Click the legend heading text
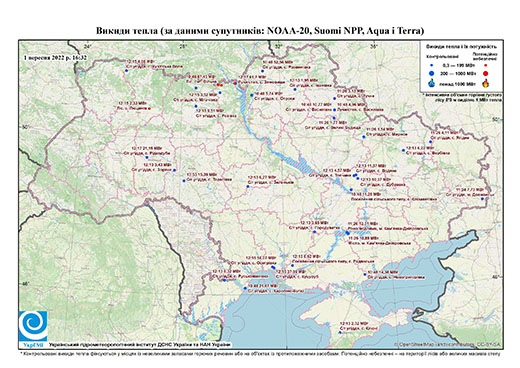The image size is (520, 368). point(461,47)
